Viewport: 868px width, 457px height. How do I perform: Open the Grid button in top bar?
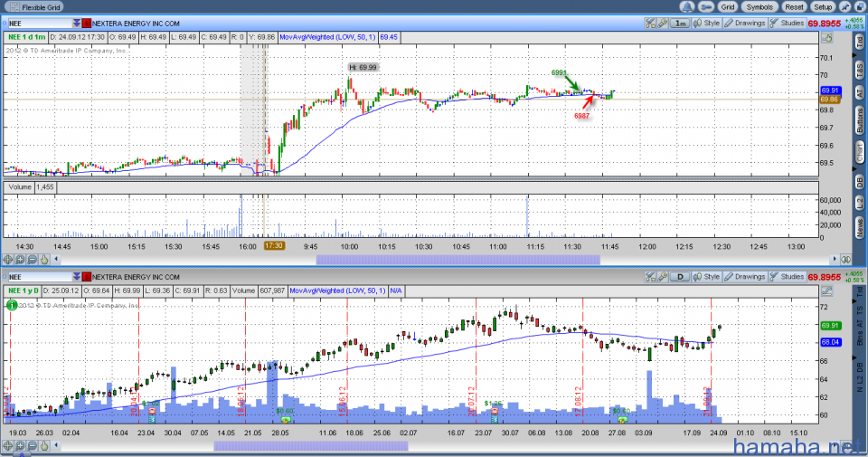point(727,7)
